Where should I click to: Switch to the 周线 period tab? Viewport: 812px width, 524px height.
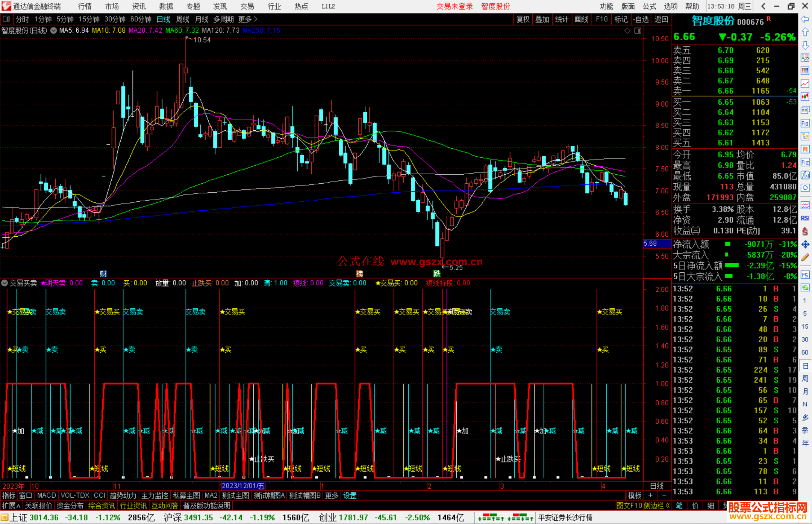(183, 19)
